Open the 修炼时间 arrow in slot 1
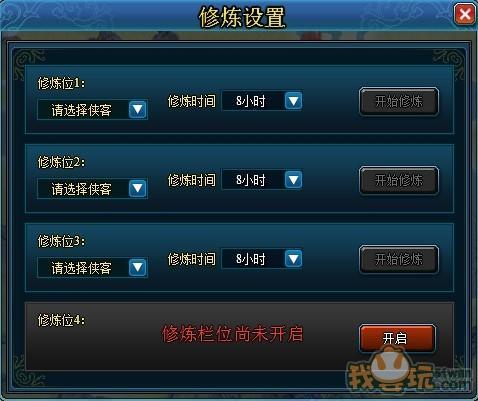The image size is (478, 401). coord(293,101)
